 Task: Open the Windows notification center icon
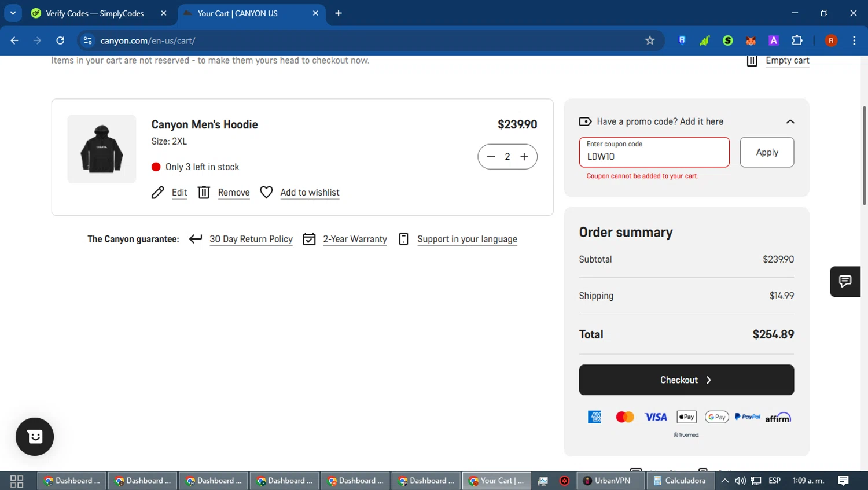[x=843, y=481]
